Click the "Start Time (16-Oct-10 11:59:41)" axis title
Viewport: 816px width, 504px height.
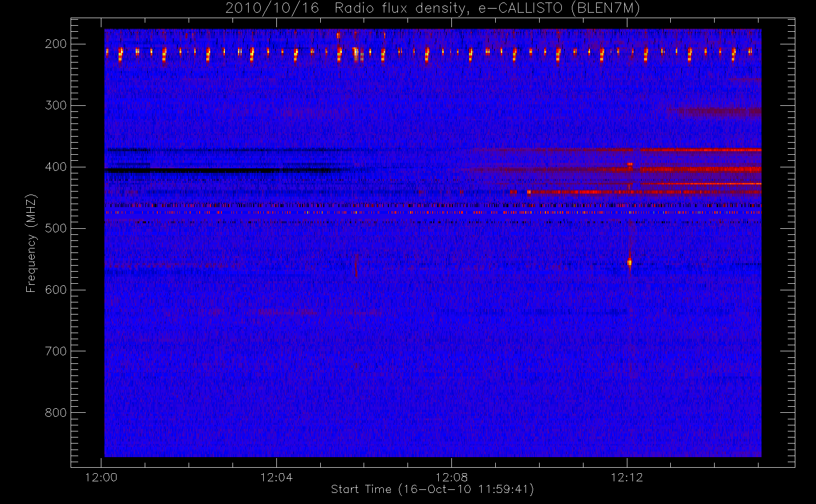tap(433, 489)
